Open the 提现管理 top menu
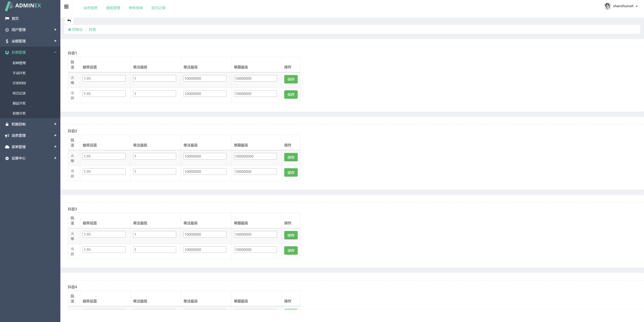 pyautogui.click(x=113, y=8)
